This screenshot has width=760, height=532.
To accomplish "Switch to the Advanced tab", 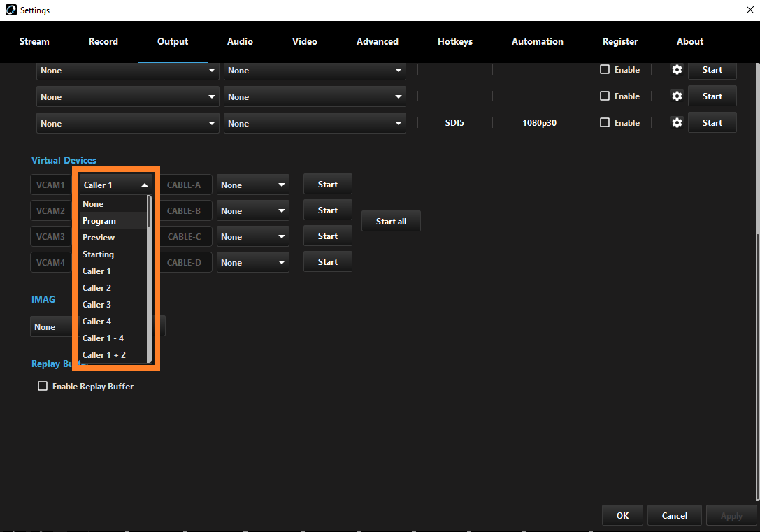I will pyautogui.click(x=377, y=42).
